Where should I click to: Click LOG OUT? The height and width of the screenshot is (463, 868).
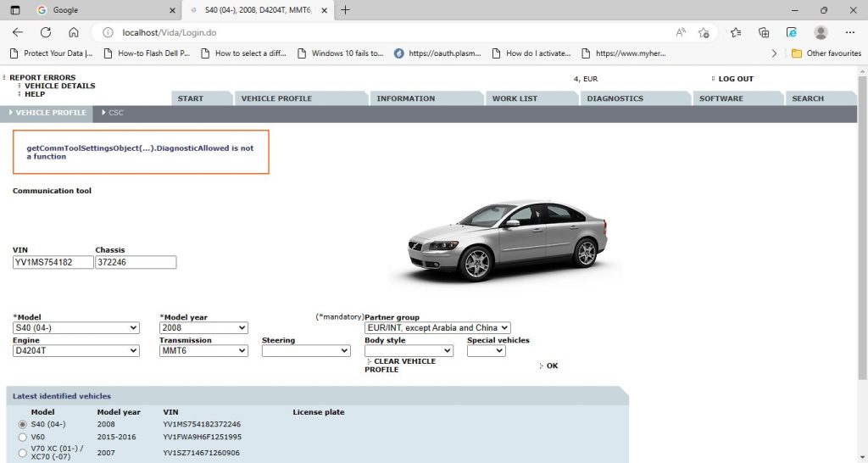(x=736, y=79)
